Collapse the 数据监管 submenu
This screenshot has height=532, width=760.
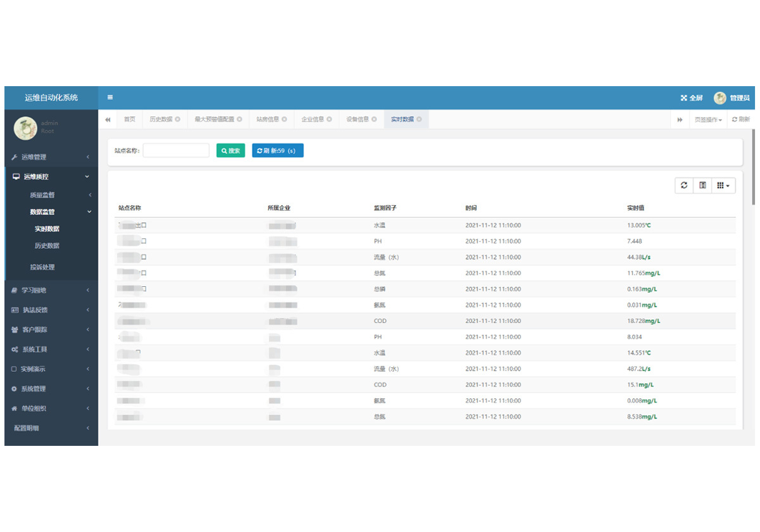point(51,212)
